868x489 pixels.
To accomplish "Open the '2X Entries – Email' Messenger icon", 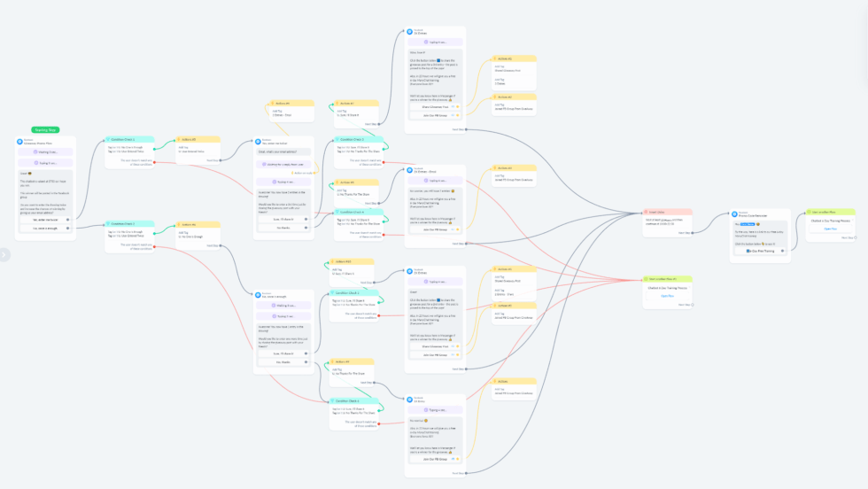I will tap(409, 170).
